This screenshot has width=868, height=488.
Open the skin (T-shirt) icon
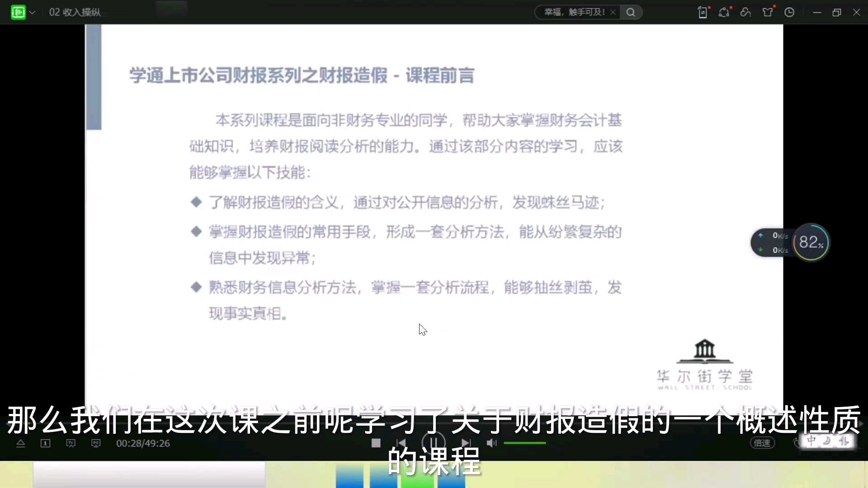pos(768,12)
